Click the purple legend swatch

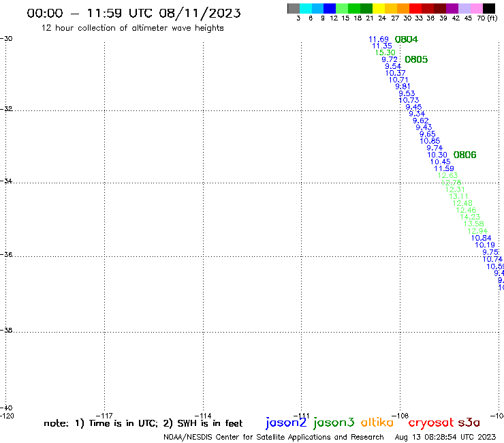pos(452,8)
